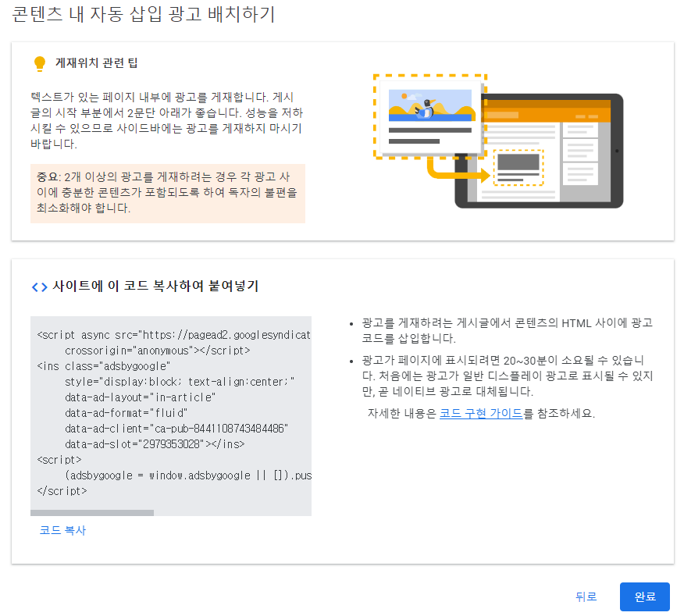684x616 pixels.
Task: Click the 코드 복사 (Copy code) link
Action: coord(62,530)
